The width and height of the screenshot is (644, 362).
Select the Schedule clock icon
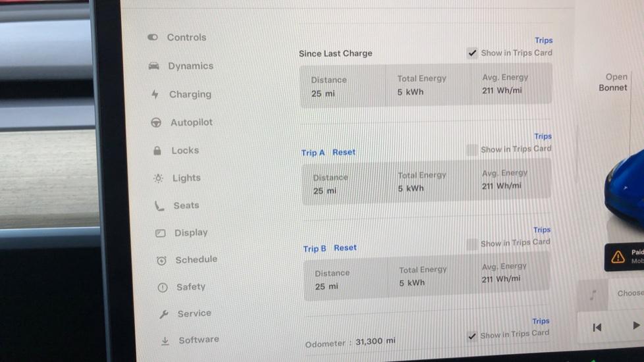click(x=161, y=260)
